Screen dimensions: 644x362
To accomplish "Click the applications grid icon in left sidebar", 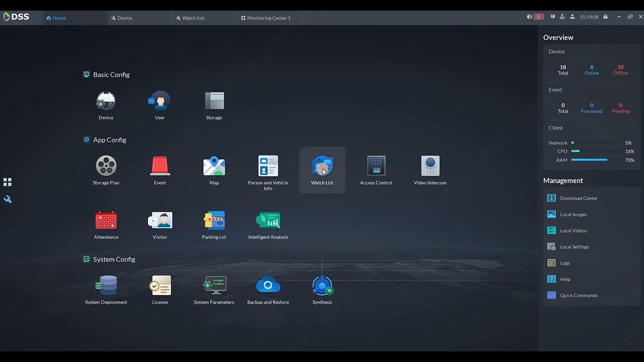I will pos(8,182).
